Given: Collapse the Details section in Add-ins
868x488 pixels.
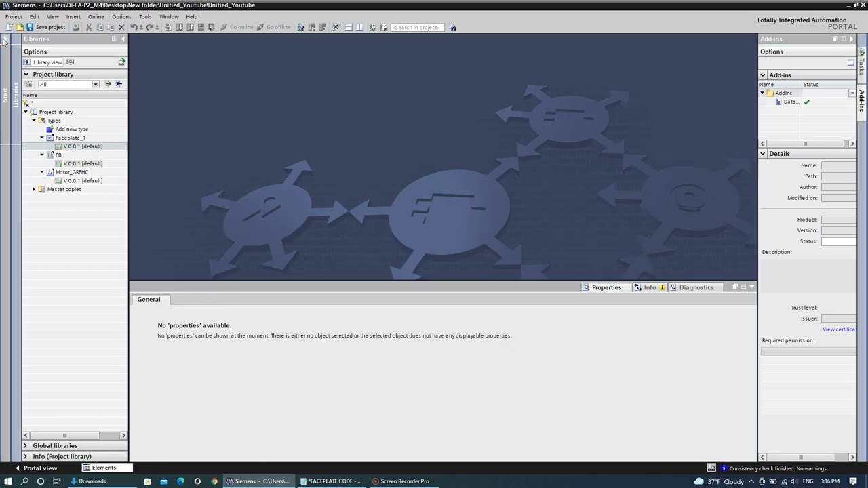Looking at the screenshot, I should click(763, 154).
